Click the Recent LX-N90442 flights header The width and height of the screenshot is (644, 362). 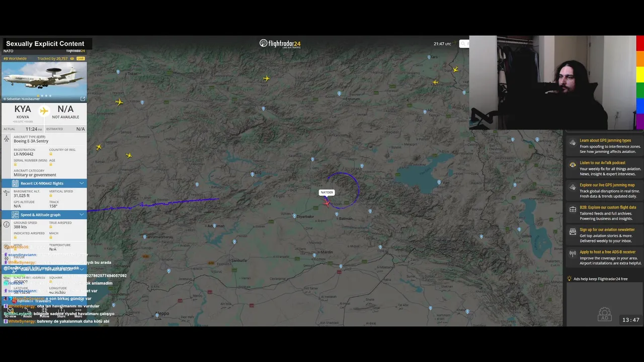(44, 183)
